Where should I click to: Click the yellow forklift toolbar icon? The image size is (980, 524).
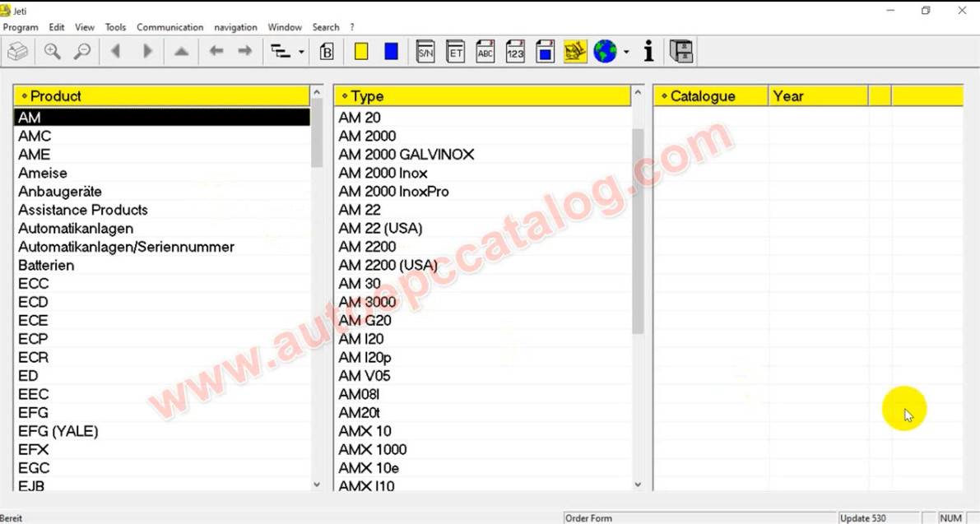coord(575,51)
